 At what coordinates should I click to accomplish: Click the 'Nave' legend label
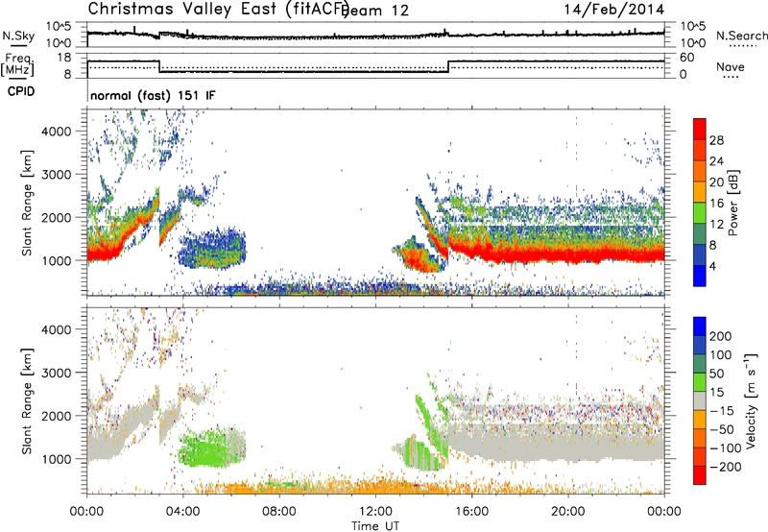coord(730,66)
